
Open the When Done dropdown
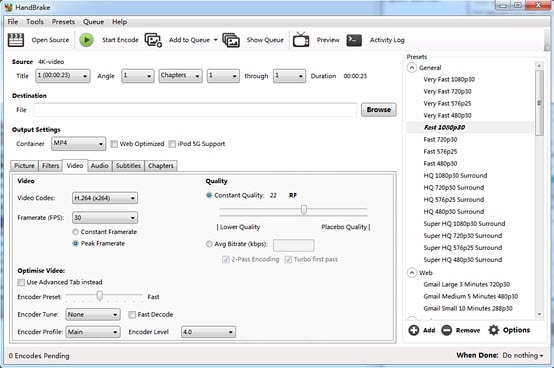(523, 355)
